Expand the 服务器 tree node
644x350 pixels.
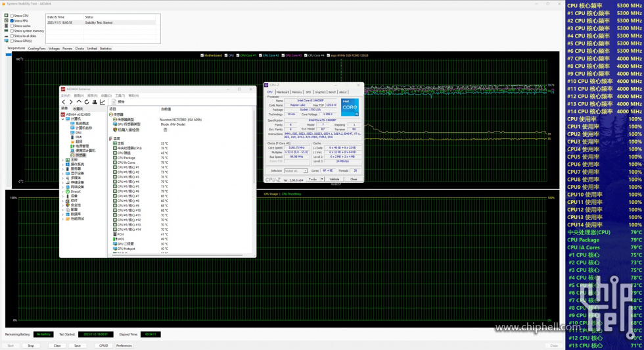(63, 168)
